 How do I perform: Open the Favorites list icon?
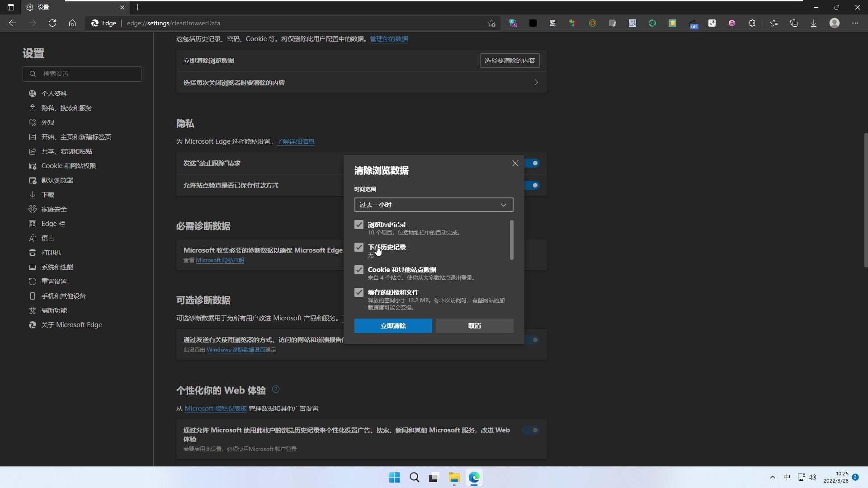[774, 23]
